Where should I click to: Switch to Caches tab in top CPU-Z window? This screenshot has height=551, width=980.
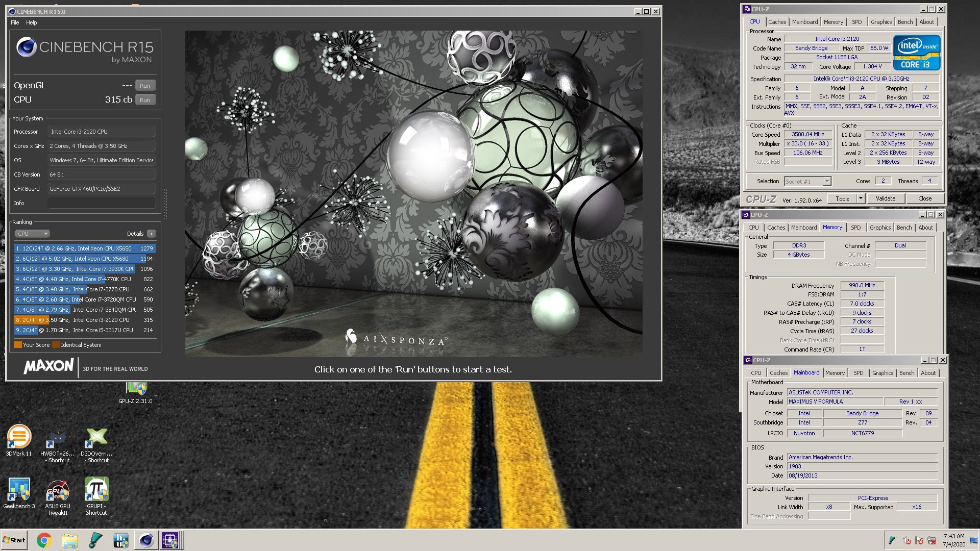[777, 22]
